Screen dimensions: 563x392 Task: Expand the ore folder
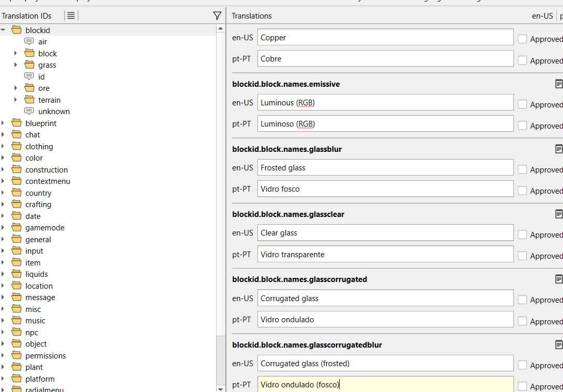(16, 88)
